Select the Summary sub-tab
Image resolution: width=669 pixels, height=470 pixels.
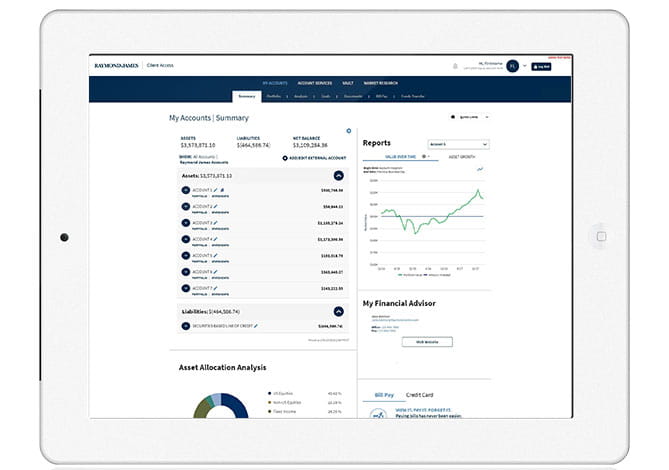pos(247,96)
